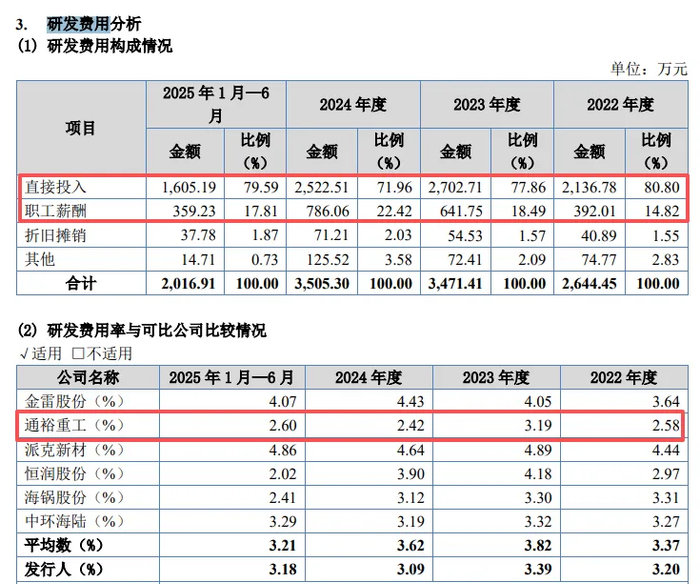The height and width of the screenshot is (584, 700).
Task: Click the value 71.21
Action: [x=331, y=235]
